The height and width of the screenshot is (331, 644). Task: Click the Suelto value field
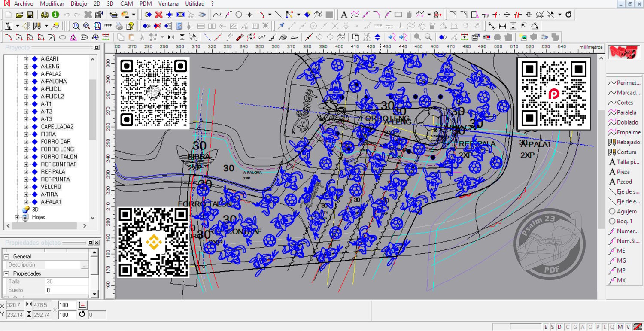67,290
